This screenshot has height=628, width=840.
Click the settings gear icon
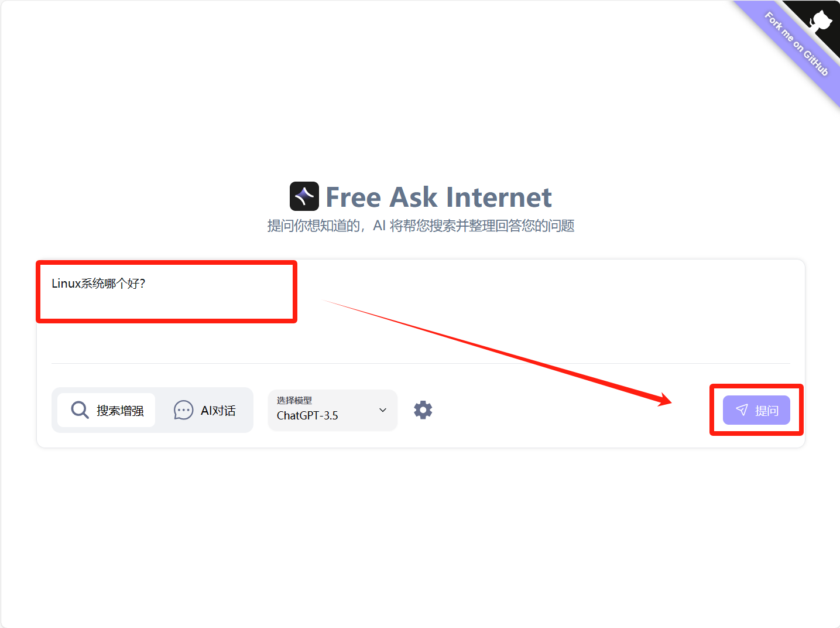click(x=423, y=410)
